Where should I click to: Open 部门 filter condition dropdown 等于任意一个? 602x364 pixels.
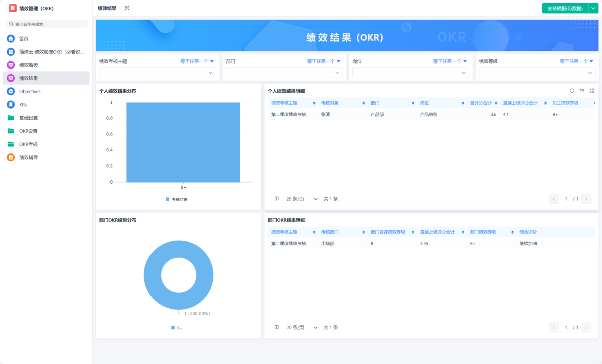pos(324,61)
